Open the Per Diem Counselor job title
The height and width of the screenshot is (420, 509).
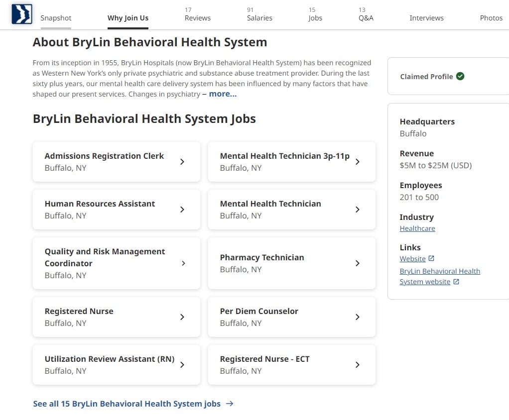tap(259, 311)
